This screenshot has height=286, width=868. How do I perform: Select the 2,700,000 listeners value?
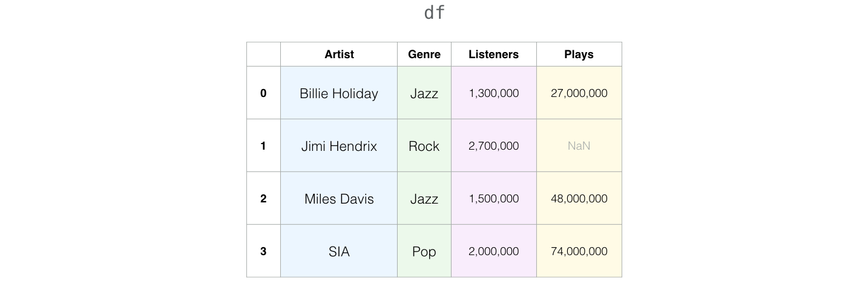494,146
